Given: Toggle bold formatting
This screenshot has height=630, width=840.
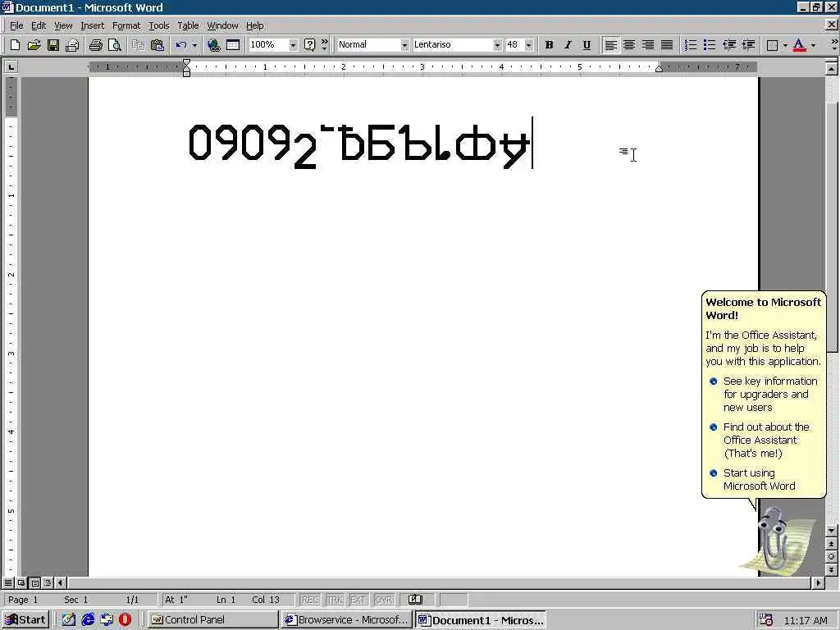Looking at the screenshot, I should [549, 45].
